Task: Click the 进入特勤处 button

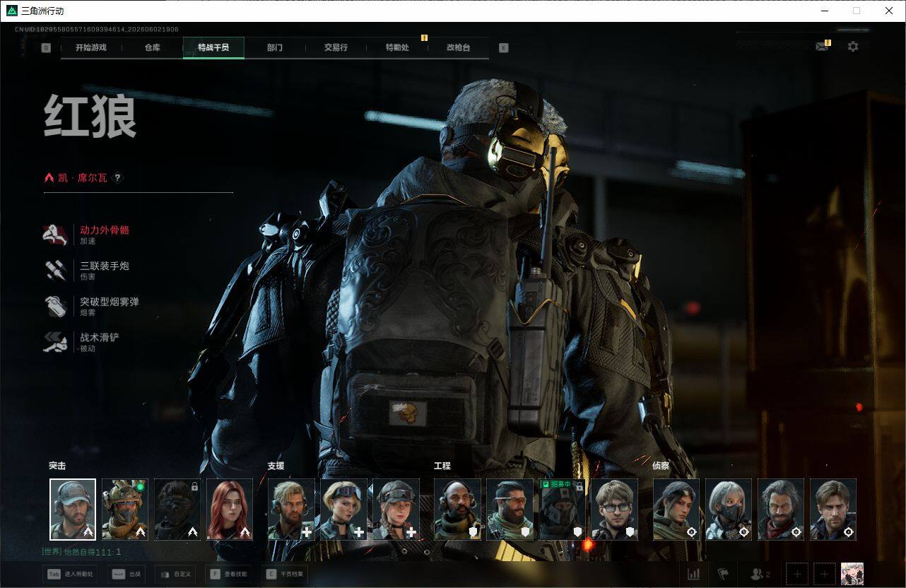Action: (71, 574)
